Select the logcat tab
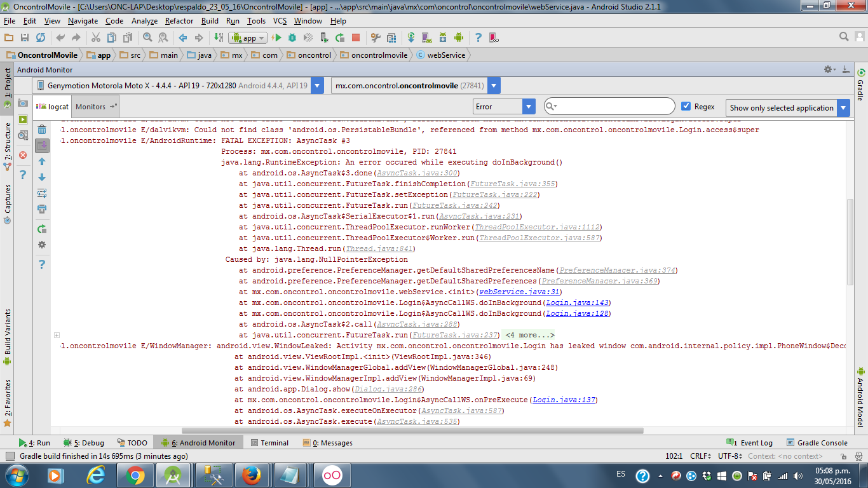The height and width of the screenshot is (488, 868). click(52, 107)
